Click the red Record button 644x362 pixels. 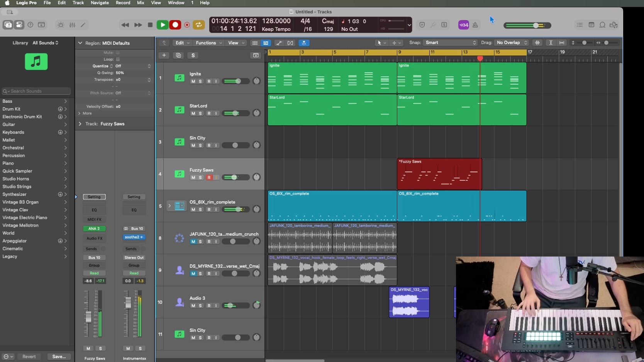175,25
